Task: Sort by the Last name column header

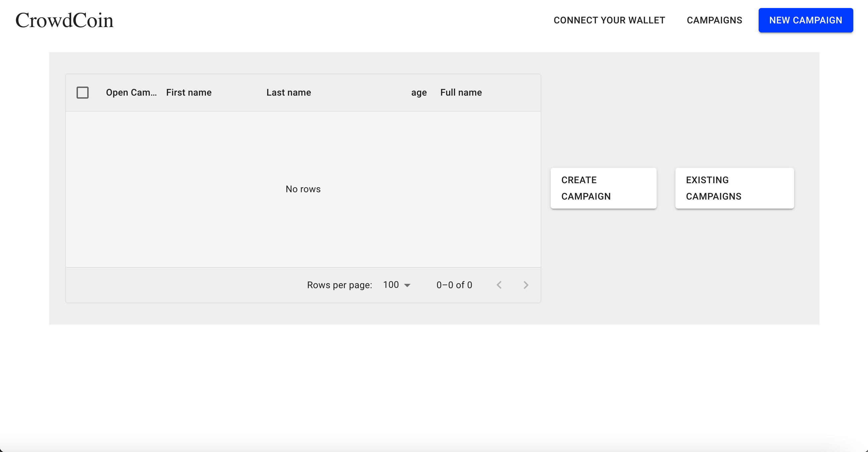Action: 289,93
